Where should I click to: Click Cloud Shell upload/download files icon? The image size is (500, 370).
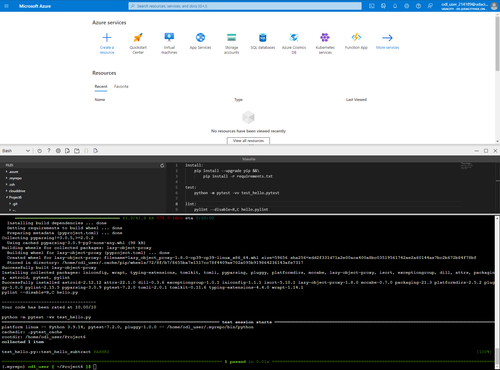point(67,151)
